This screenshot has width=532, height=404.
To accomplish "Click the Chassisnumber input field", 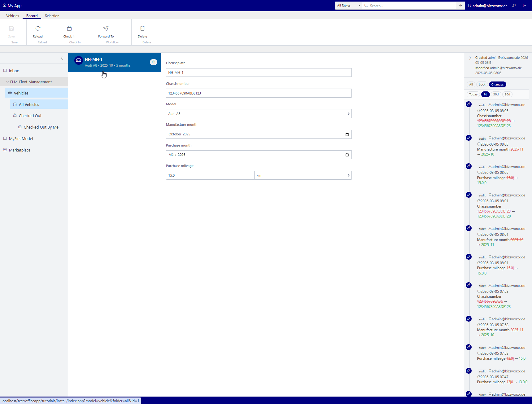I will (259, 93).
